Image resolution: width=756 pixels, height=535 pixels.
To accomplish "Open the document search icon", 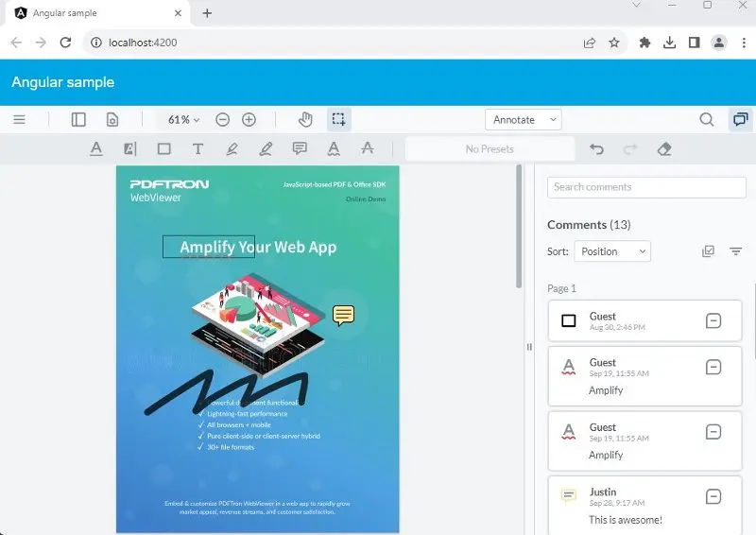I will pyautogui.click(x=706, y=119).
